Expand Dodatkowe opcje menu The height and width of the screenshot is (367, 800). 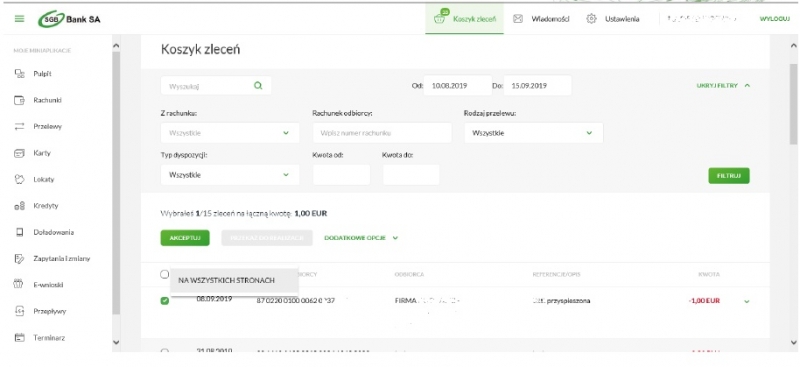(361, 238)
